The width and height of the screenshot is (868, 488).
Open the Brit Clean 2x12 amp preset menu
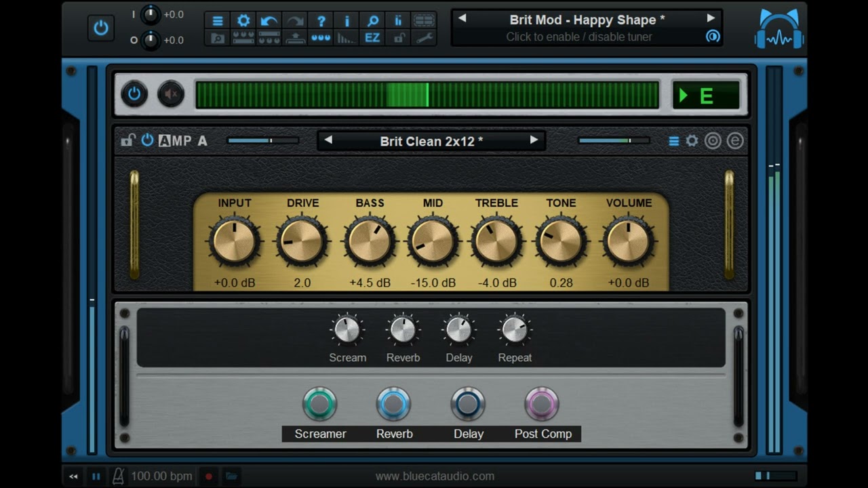click(431, 142)
